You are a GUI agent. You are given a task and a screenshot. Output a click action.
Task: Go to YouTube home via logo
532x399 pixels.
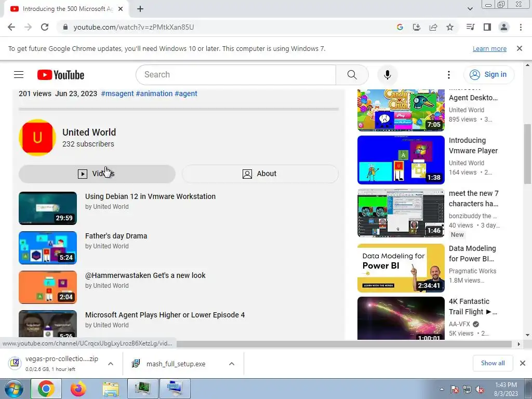pyautogui.click(x=61, y=75)
